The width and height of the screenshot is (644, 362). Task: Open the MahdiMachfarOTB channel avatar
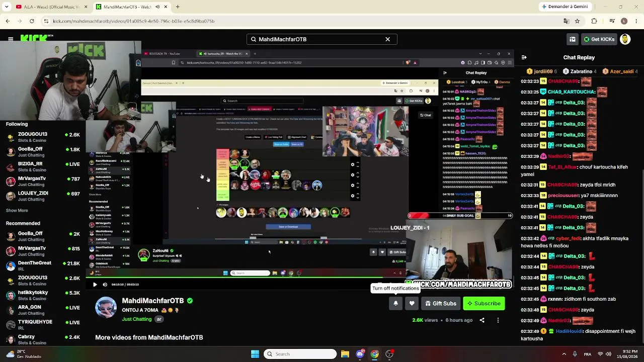[106, 307]
